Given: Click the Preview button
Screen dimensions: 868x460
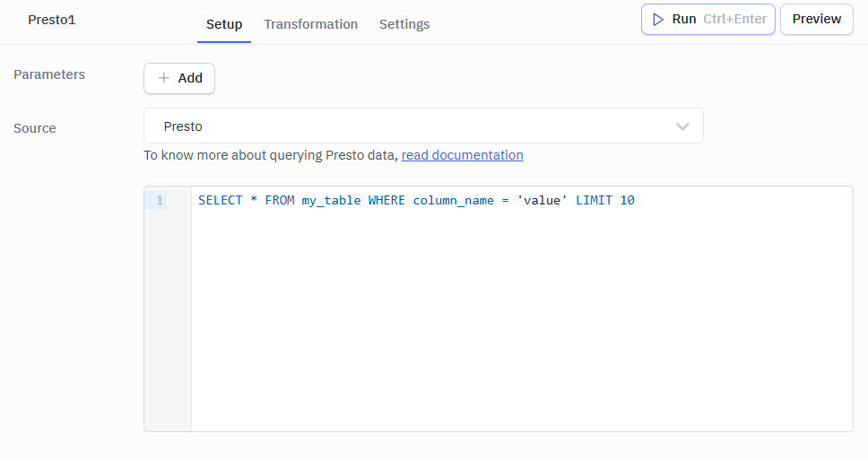Looking at the screenshot, I should [x=817, y=20].
